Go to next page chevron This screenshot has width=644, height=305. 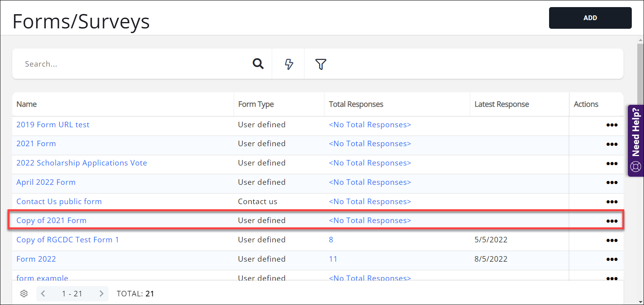click(x=101, y=294)
